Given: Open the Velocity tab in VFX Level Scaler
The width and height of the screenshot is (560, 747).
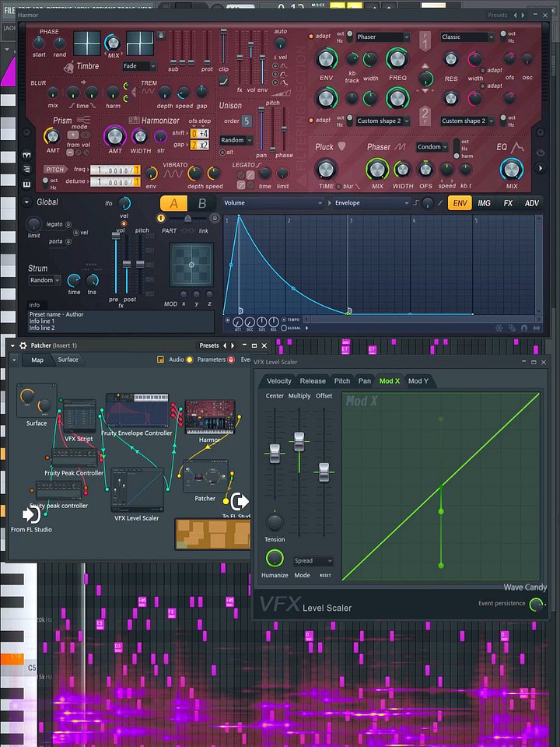Looking at the screenshot, I should [x=279, y=381].
